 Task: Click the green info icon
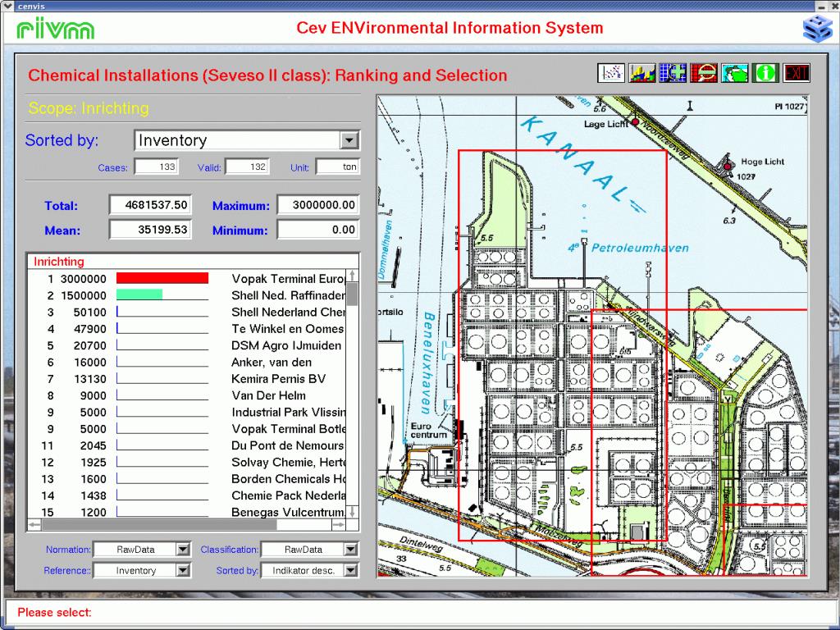tap(765, 73)
